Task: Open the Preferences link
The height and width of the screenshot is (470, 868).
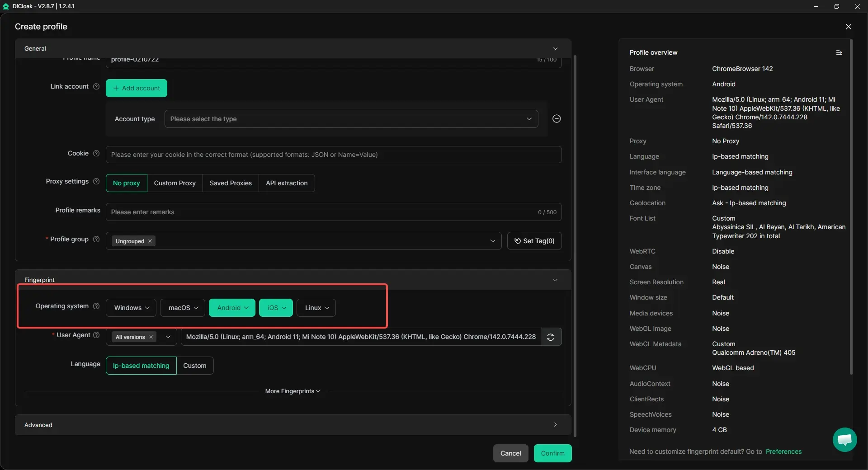Action: coord(783,451)
